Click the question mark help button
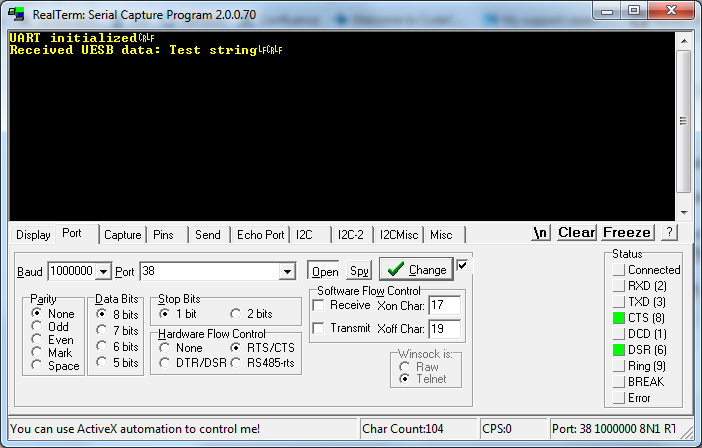Screen dimensions: 702x448 click(x=669, y=233)
